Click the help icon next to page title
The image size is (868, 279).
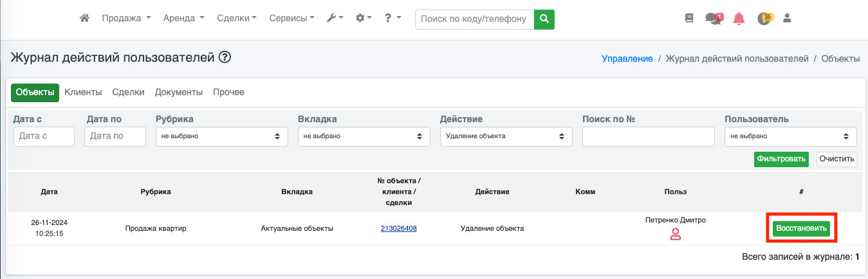[225, 57]
